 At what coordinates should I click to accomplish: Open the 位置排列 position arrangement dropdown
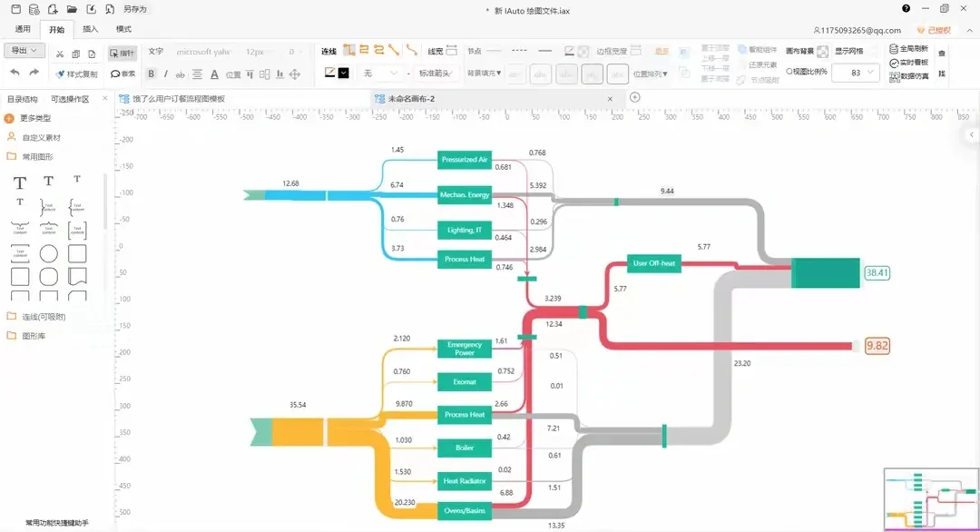point(650,74)
